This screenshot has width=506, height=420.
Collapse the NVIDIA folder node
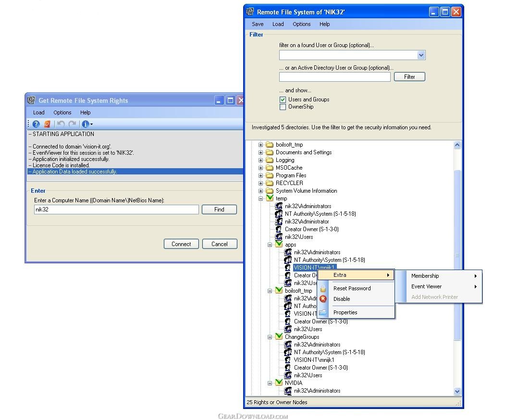(270, 383)
